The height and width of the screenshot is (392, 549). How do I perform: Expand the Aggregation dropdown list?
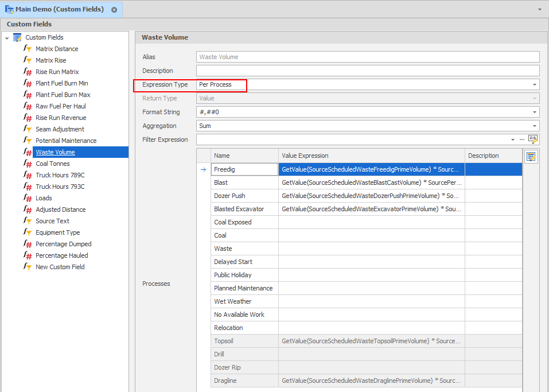[535, 126]
